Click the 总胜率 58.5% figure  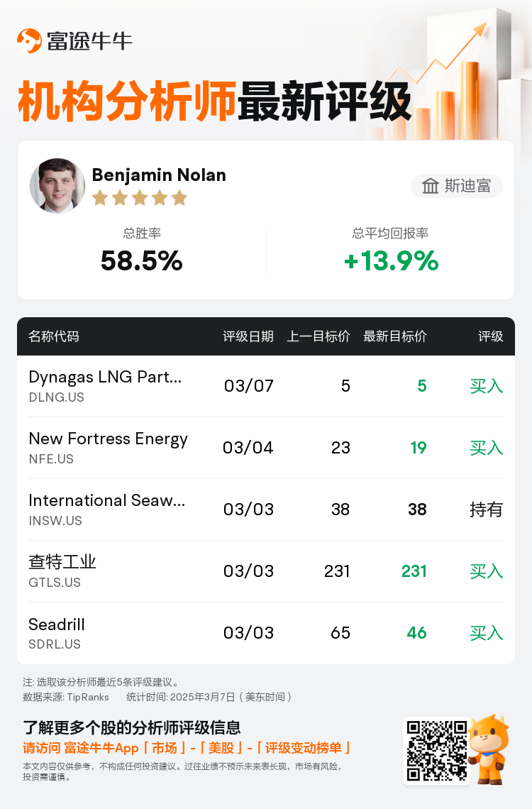[142, 260]
